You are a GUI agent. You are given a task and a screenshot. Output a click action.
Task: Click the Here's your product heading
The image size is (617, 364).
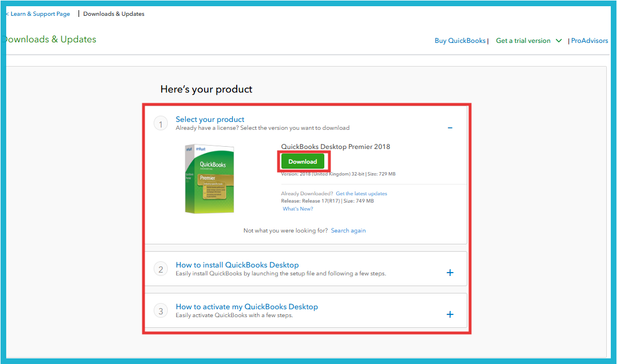[x=206, y=89]
